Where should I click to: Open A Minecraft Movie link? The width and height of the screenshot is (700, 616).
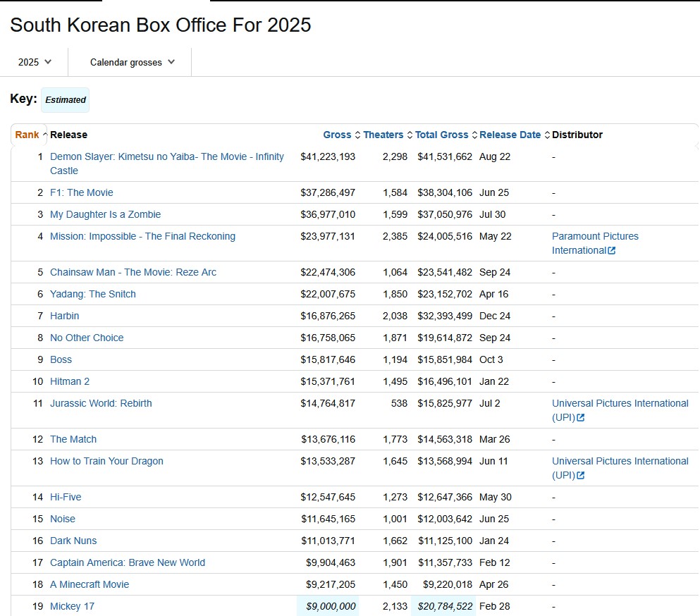point(90,585)
